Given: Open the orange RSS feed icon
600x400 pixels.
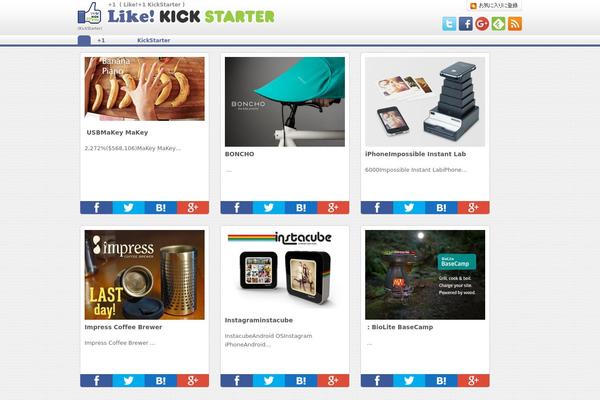Looking at the screenshot, I should tap(515, 24).
